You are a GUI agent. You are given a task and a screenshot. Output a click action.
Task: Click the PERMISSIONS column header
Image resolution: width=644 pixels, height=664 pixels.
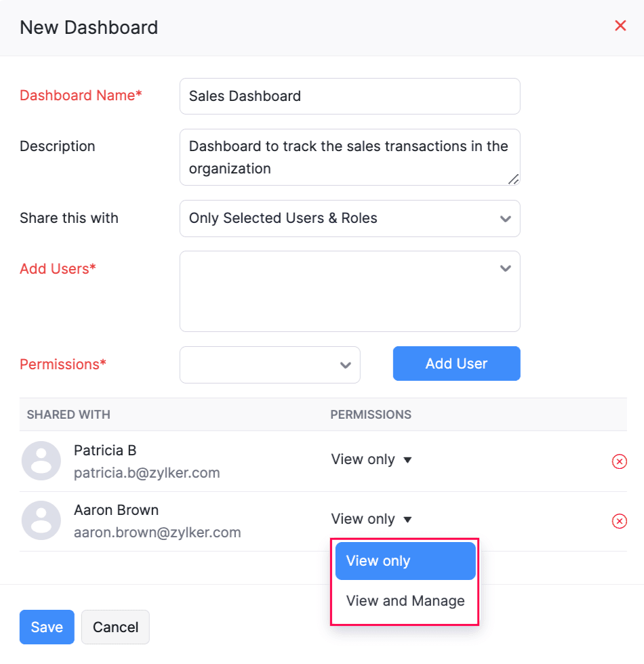coord(371,414)
